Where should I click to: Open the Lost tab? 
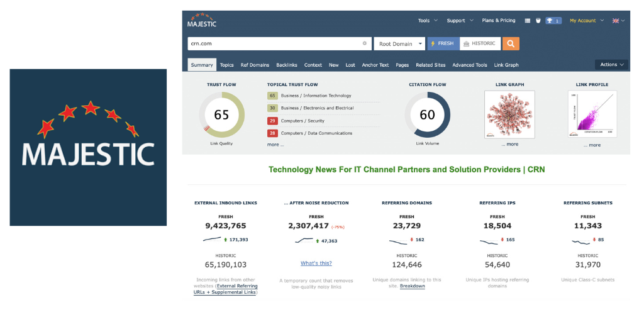[x=350, y=65]
